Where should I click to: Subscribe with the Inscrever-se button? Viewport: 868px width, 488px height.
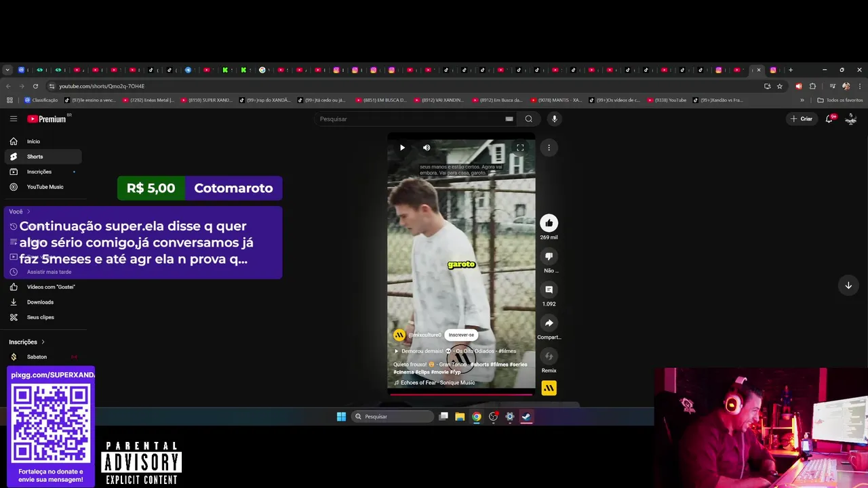tap(461, 335)
